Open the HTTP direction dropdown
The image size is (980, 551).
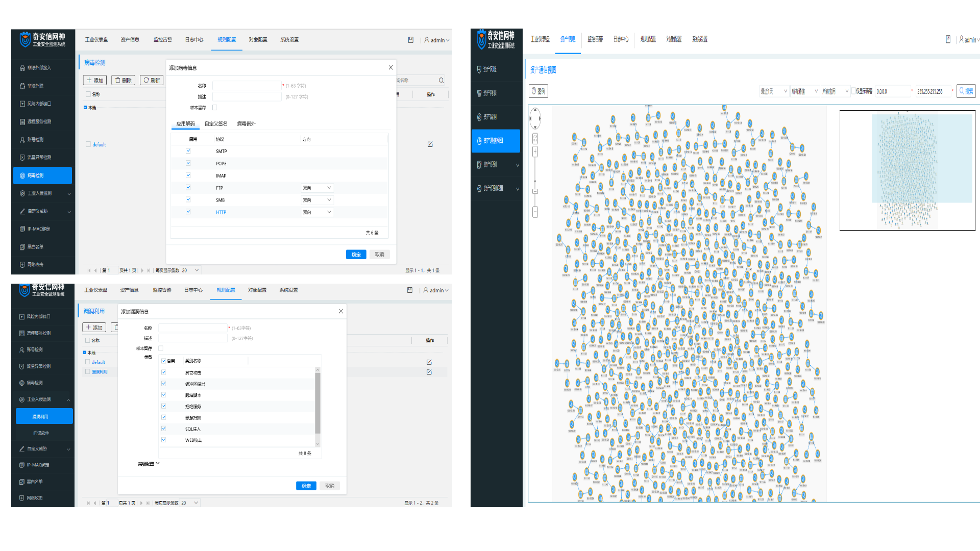click(317, 212)
